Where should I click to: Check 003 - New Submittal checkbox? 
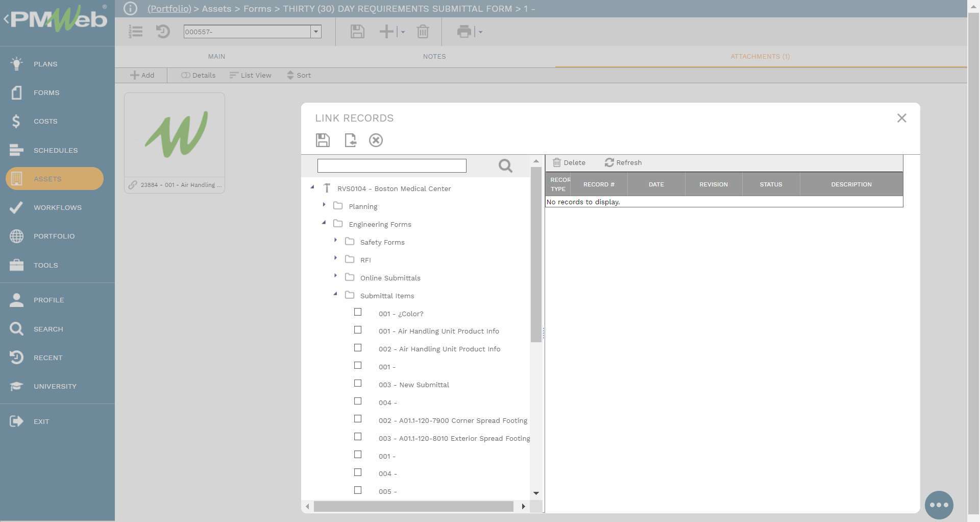click(358, 384)
